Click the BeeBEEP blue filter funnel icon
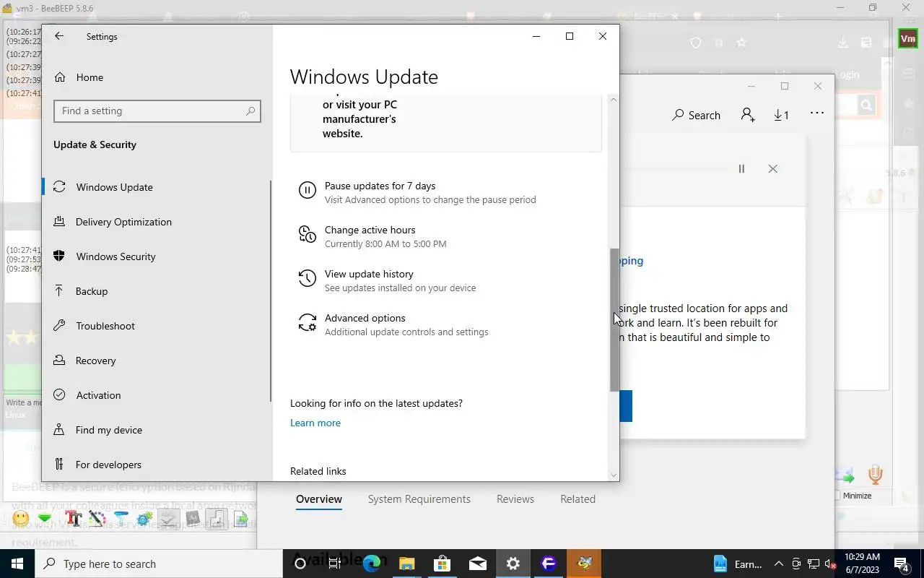 121,518
